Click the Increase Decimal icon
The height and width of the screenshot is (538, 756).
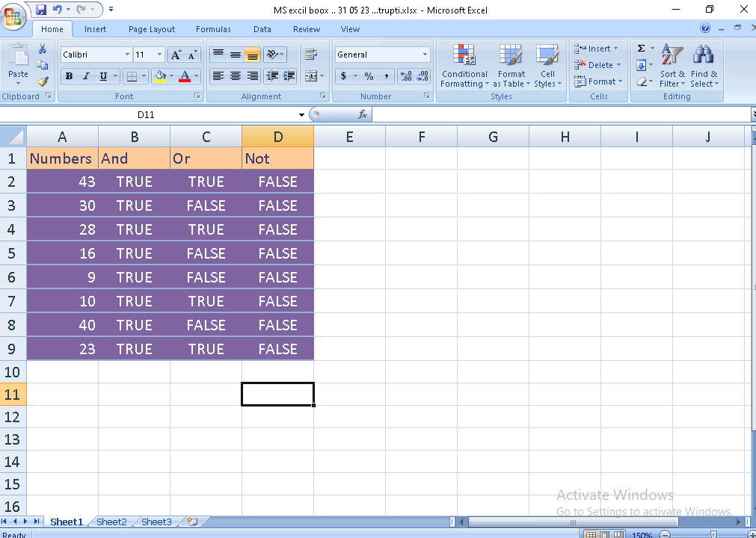(x=405, y=76)
